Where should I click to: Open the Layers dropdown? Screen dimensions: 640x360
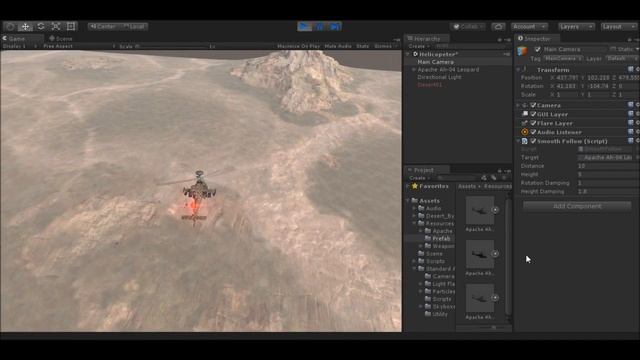(576, 27)
